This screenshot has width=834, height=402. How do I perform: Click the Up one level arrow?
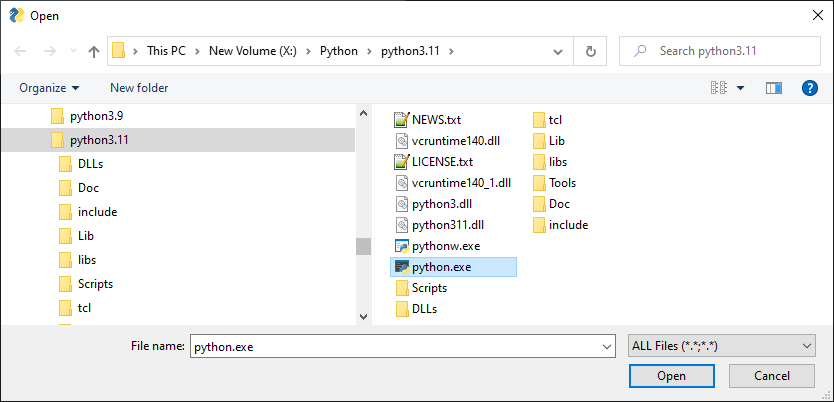pos(94,51)
